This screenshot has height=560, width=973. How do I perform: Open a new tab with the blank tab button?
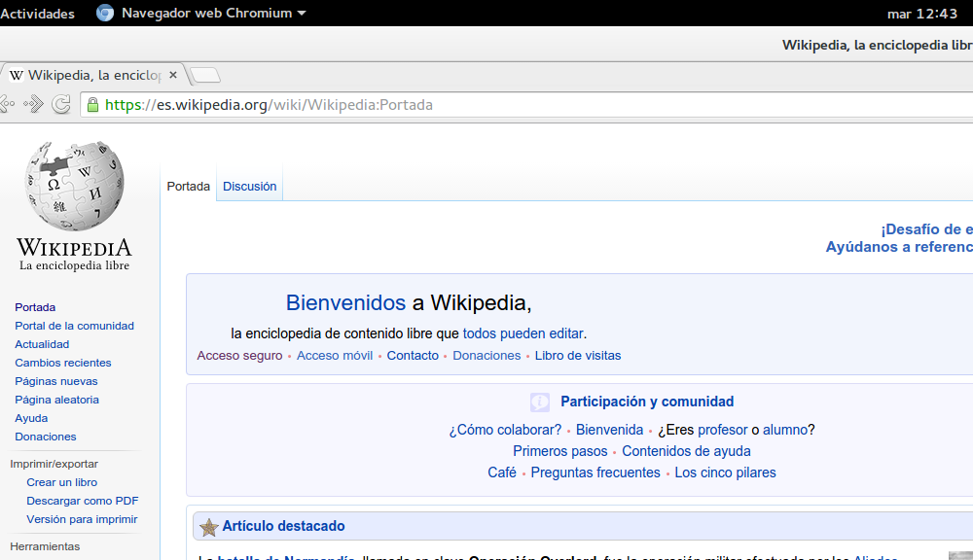(x=204, y=76)
